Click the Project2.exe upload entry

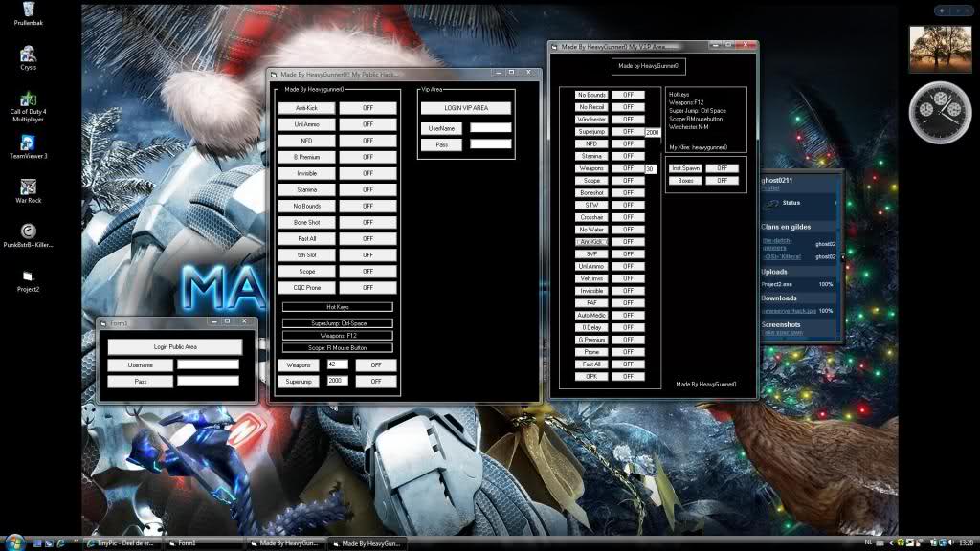[777, 284]
